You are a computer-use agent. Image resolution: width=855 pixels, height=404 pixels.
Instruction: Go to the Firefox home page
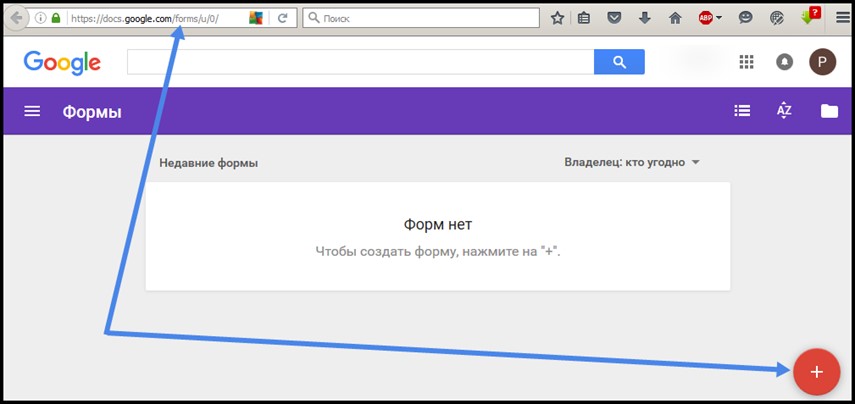click(x=675, y=18)
